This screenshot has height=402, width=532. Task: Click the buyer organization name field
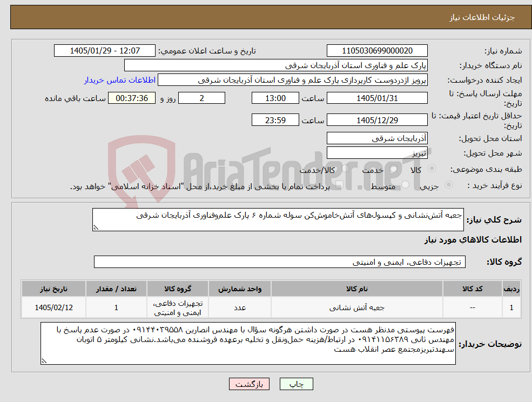[x=276, y=65]
